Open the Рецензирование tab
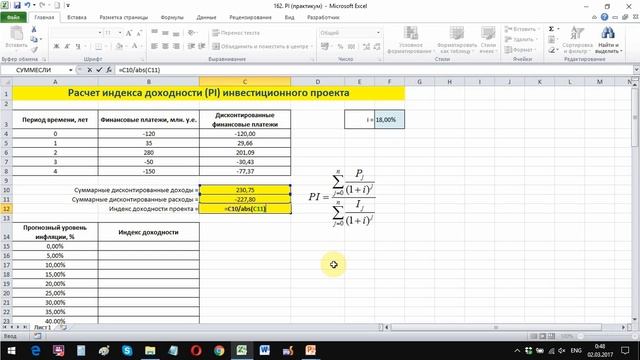The width and height of the screenshot is (640, 360). [x=250, y=18]
